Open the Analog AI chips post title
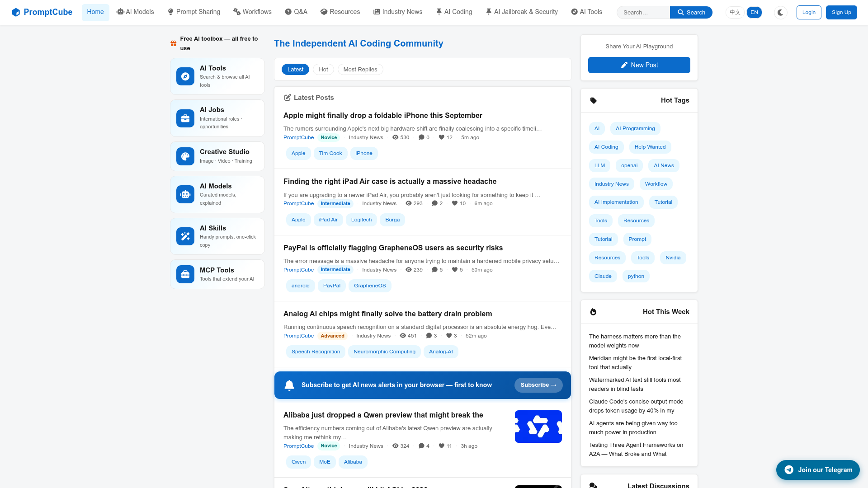Screen dimensions: 868x488 pos(387,314)
